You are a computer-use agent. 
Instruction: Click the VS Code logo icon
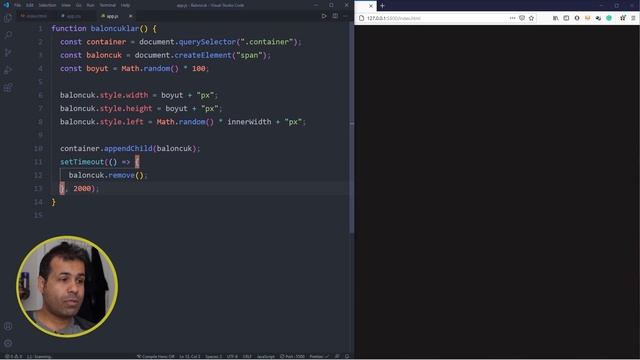point(6,5)
